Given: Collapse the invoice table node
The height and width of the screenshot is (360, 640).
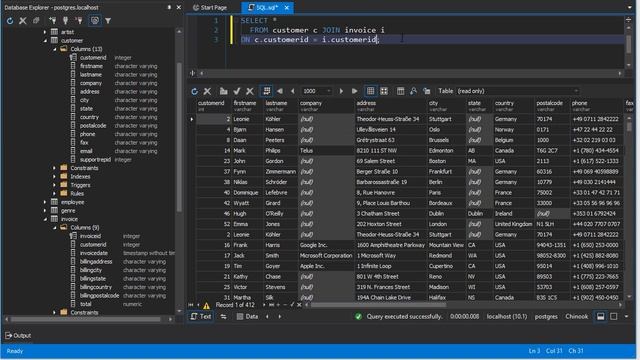Looking at the screenshot, I should tap(45, 219).
